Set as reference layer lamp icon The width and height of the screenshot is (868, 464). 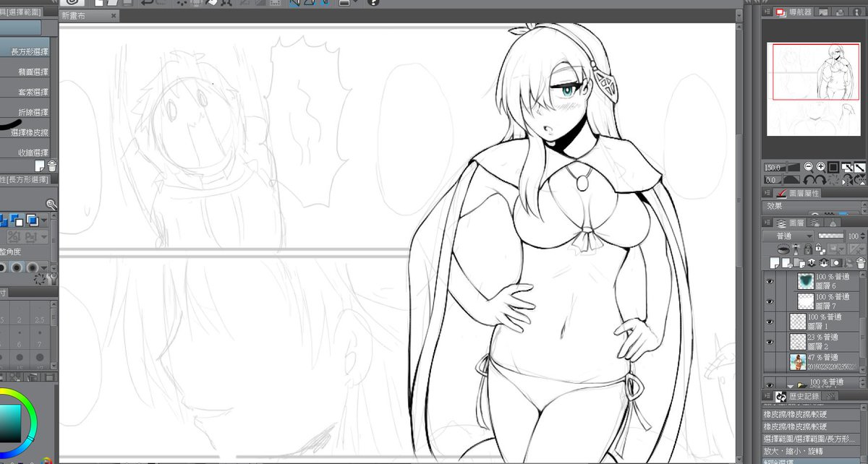click(x=794, y=248)
